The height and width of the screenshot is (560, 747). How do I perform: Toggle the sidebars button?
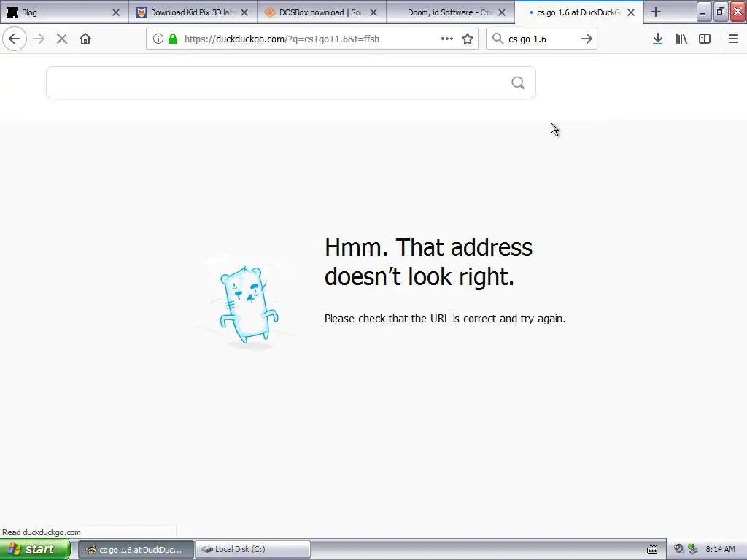point(705,39)
